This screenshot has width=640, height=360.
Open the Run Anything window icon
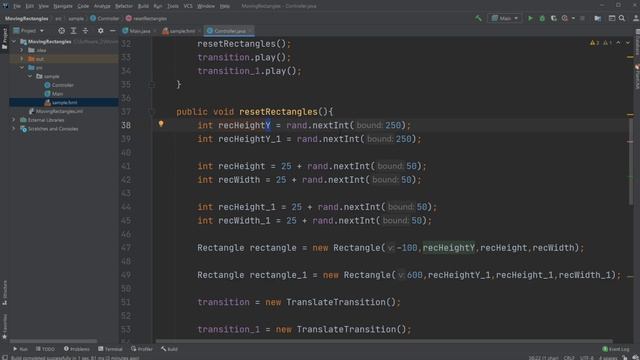pos(612,18)
